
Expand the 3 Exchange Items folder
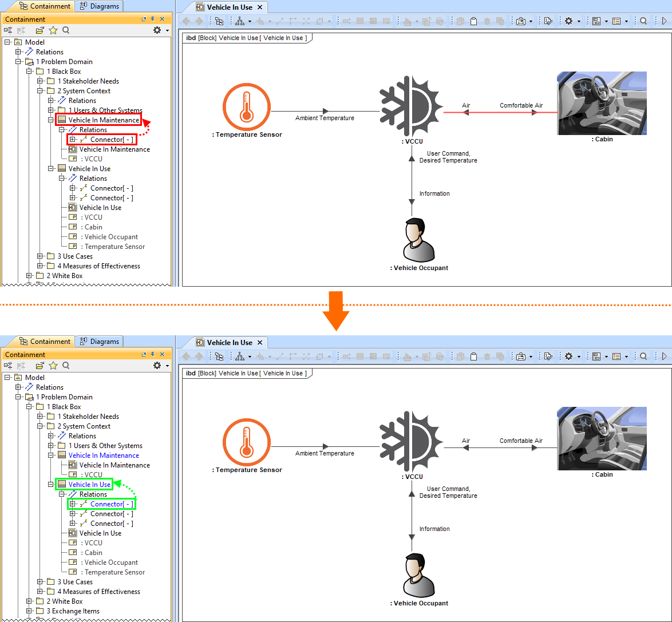pos(29,611)
